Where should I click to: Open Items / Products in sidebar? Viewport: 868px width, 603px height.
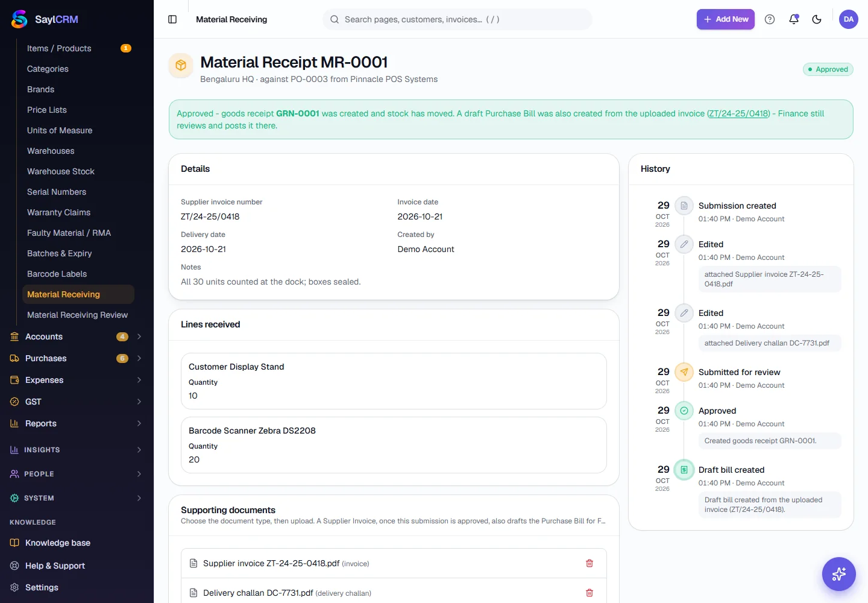(x=78, y=48)
